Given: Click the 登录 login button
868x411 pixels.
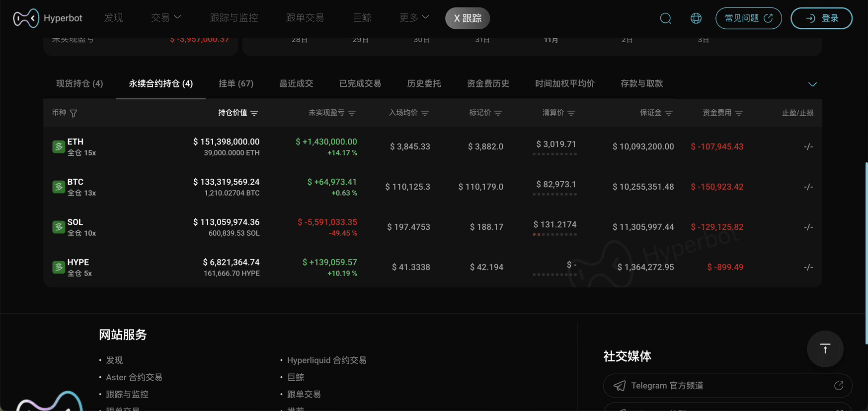Looking at the screenshot, I should 821,18.
